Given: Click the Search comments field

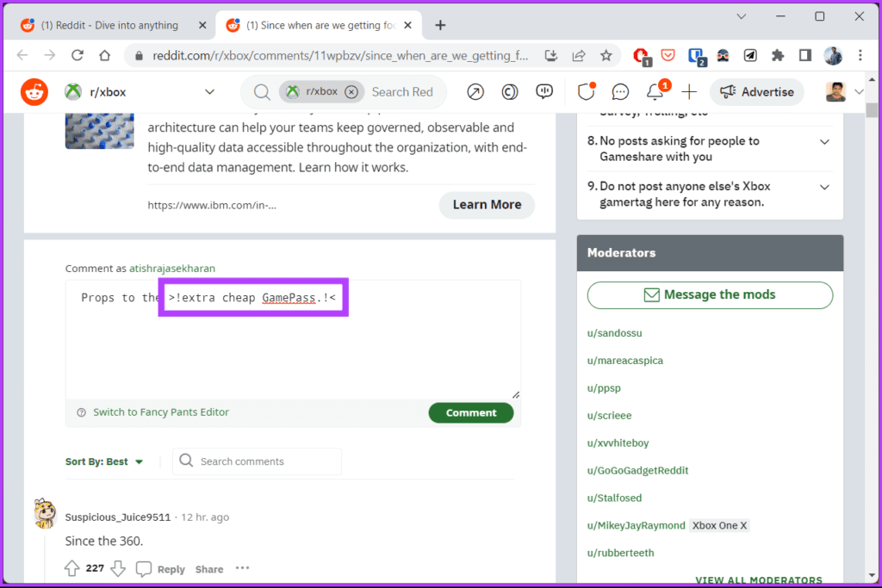Looking at the screenshot, I should click(x=257, y=461).
